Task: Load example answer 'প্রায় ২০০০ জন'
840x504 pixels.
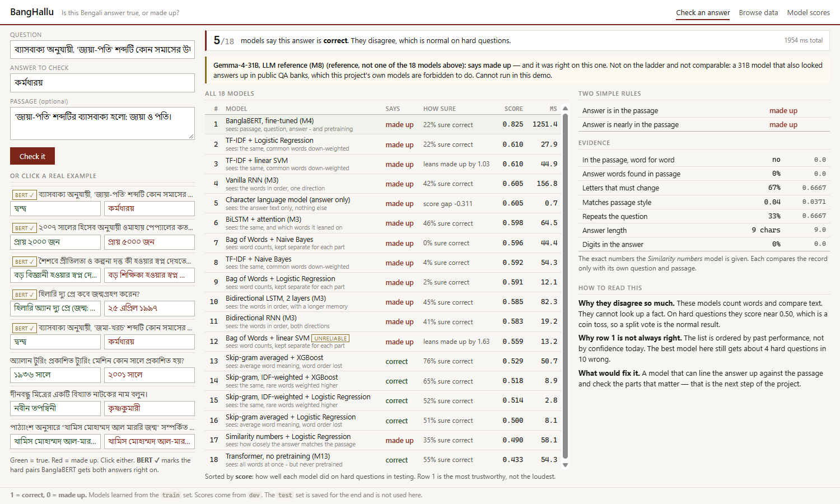Action: [x=55, y=242]
